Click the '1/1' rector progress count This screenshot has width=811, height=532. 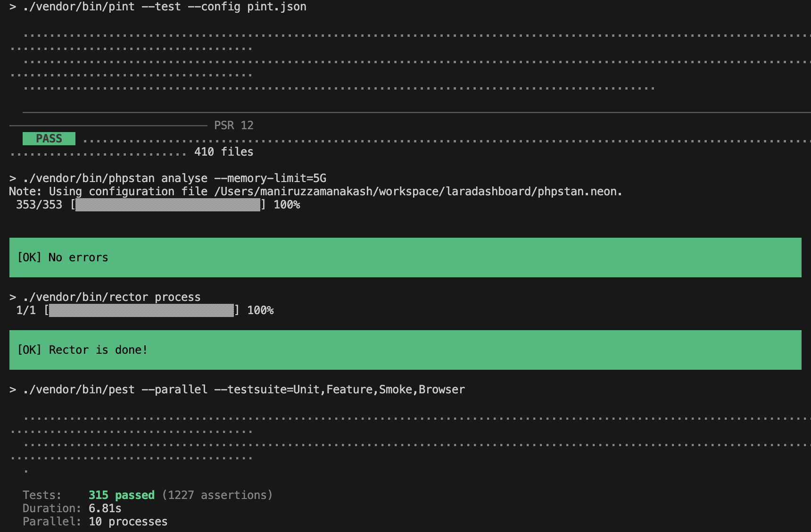click(x=26, y=310)
